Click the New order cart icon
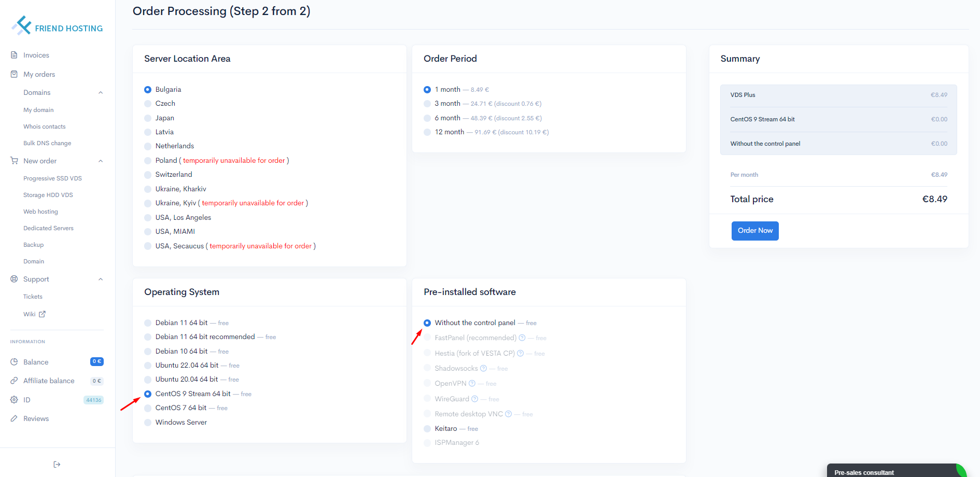This screenshot has width=980, height=477. [14, 161]
